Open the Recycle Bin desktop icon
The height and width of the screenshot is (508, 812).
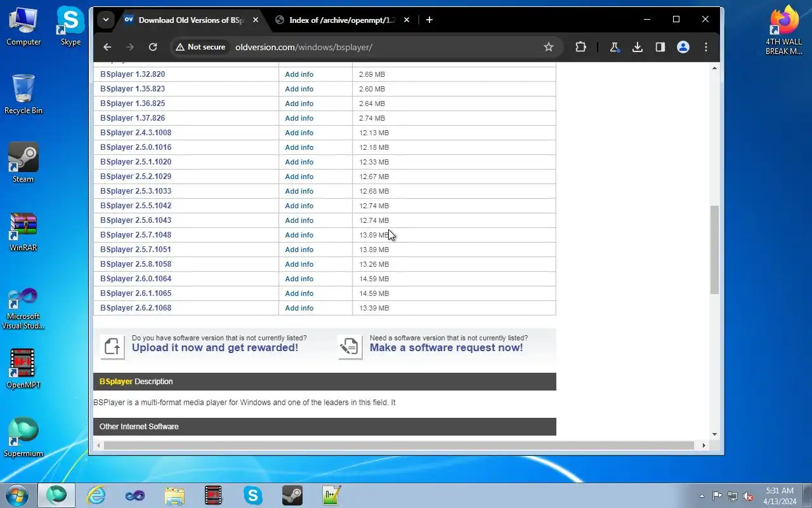click(23, 95)
